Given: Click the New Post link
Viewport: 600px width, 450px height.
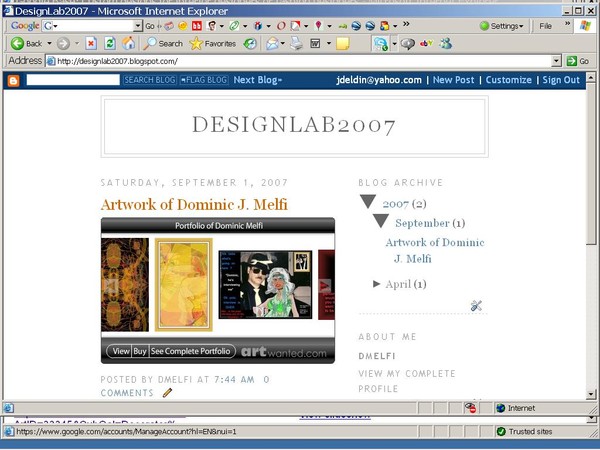Looking at the screenshot, I should 453,80.
